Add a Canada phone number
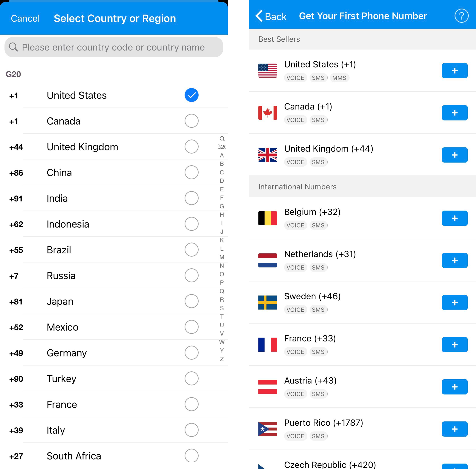Screen dimensions: 476x469 [x=454, y=113]
